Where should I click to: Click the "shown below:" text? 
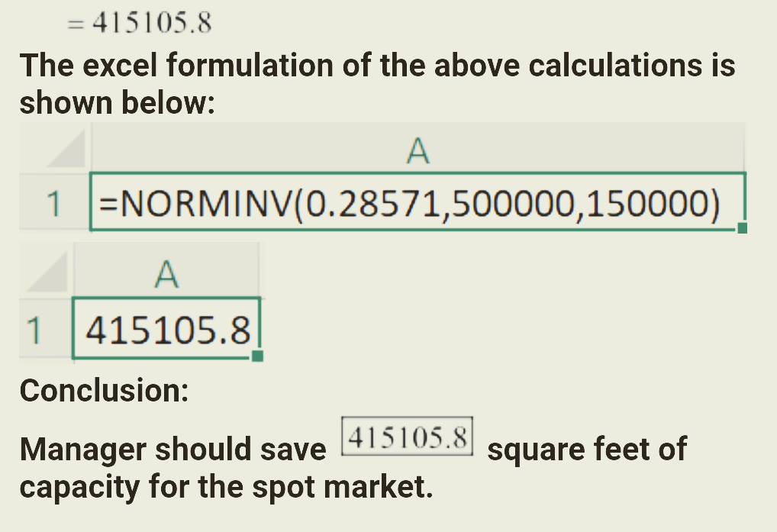click(x=116, y=102)
